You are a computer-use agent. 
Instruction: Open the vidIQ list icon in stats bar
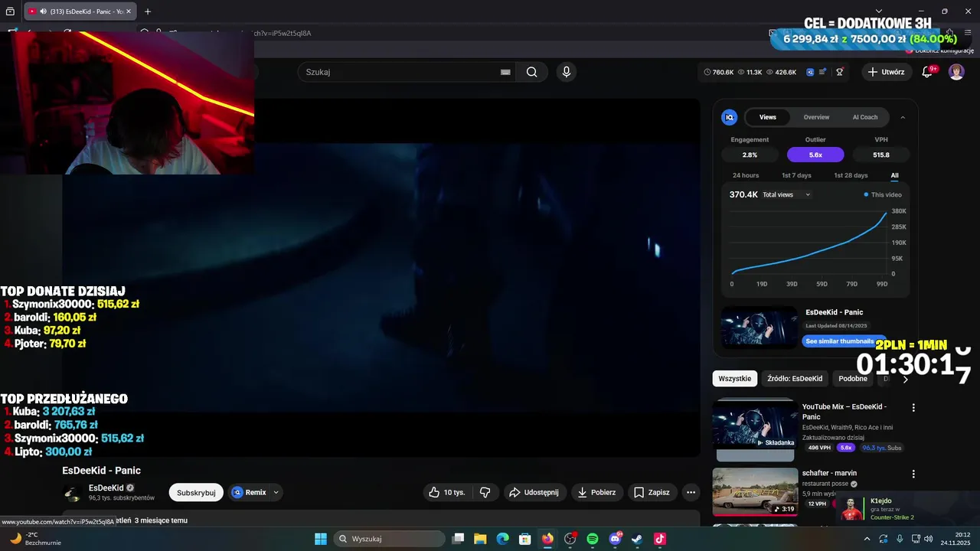(x=823, y=72)
